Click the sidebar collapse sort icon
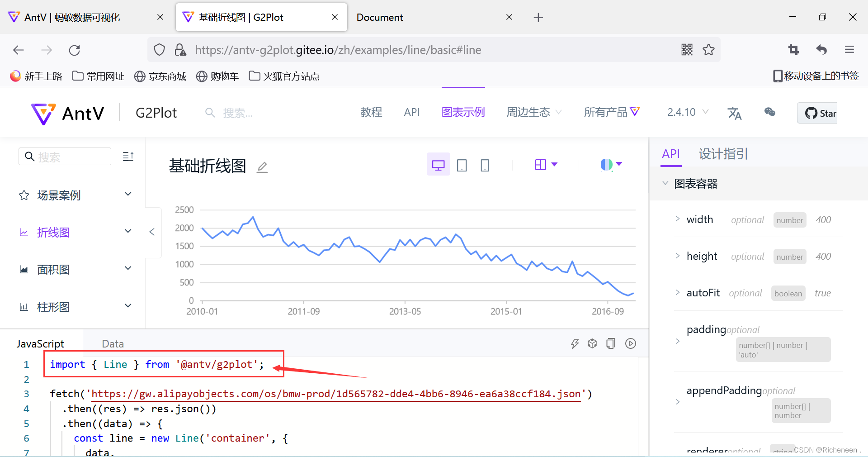This screenshot has height=457, width=868. coord(128,157)
